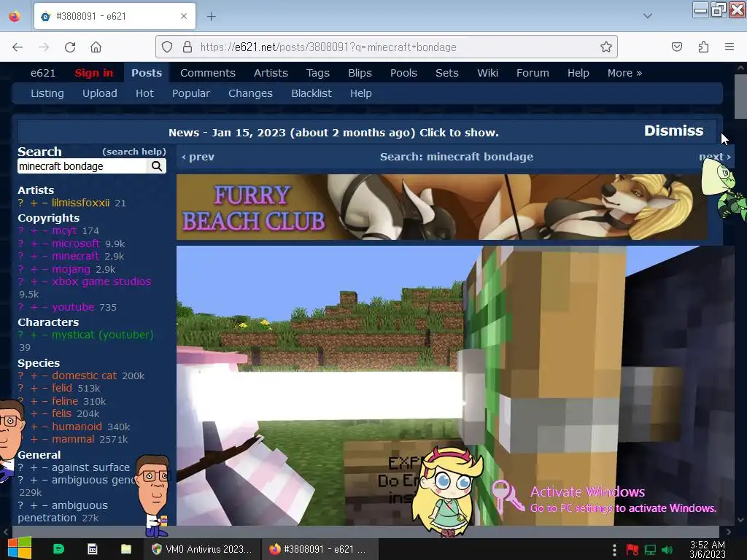The width and height of the screenshot is (747, 560).
Task: Open the Firefox home page
Action: 96,47
